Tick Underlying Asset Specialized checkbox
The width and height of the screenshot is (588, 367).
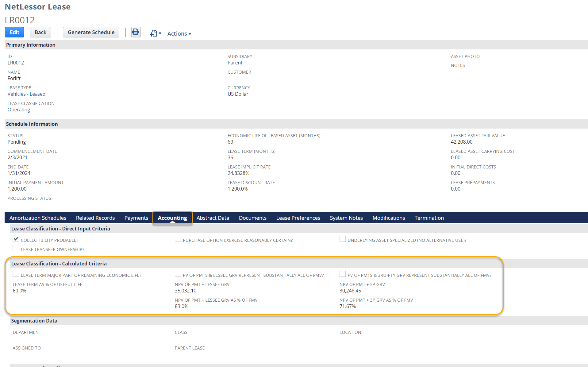[343, 239]
